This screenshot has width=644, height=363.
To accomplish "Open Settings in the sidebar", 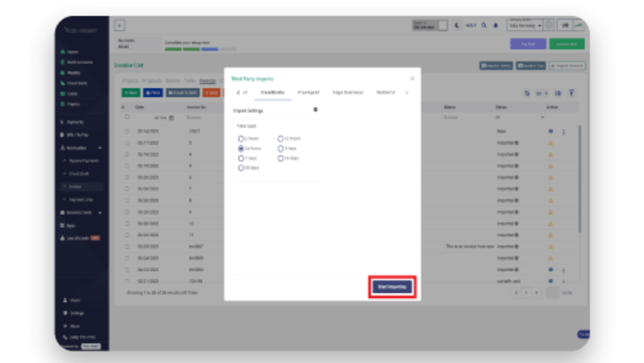I will click(x=73, y=313).
